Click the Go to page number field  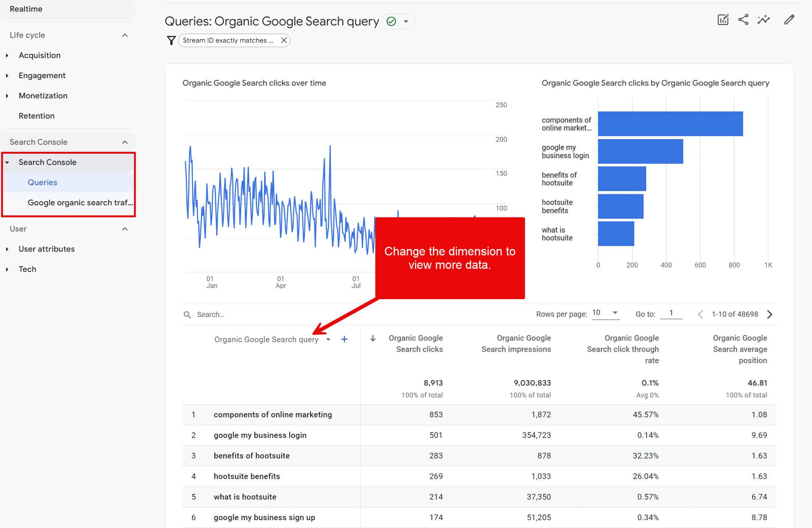coord(671,313)
